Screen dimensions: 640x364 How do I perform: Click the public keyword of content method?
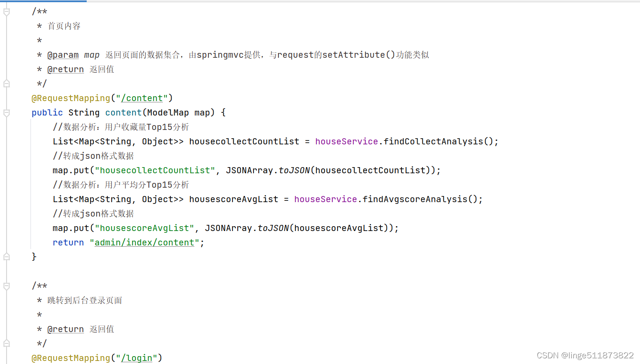[47, 113]
